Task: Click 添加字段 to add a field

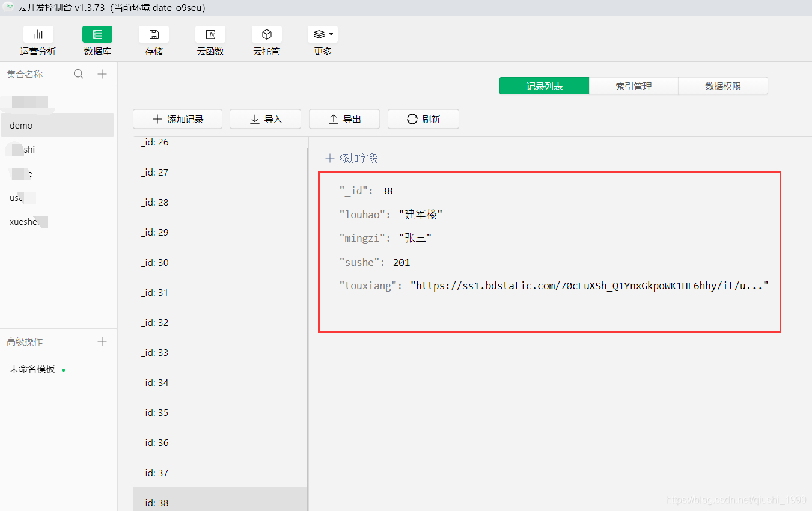Action: pyautogui.click(x=352, y=158)
